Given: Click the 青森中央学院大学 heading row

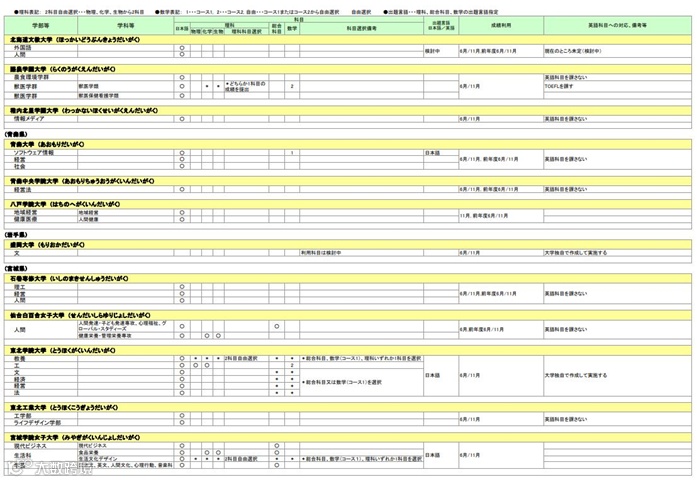Looking at the screenshot, I should click(348, 181).
